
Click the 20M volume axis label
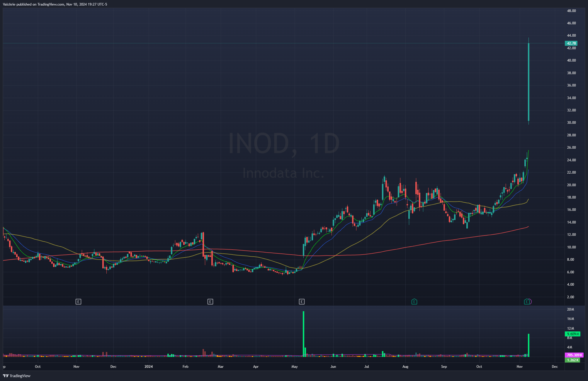tap(570, 309)
